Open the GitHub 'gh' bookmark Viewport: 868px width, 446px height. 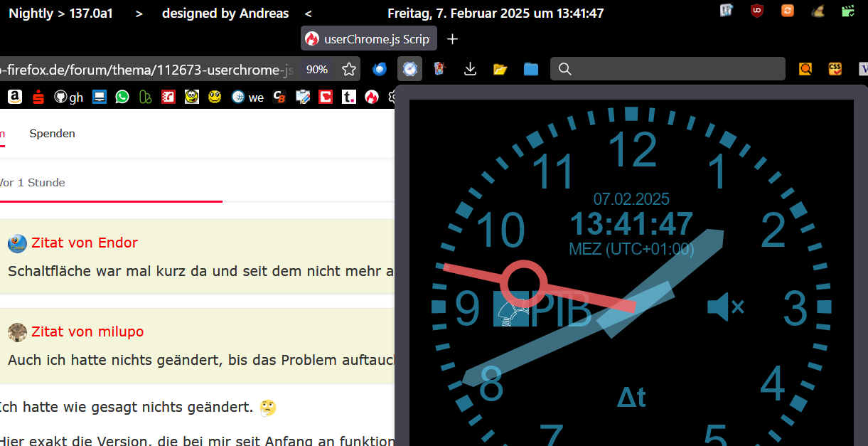tap(68, 97)
